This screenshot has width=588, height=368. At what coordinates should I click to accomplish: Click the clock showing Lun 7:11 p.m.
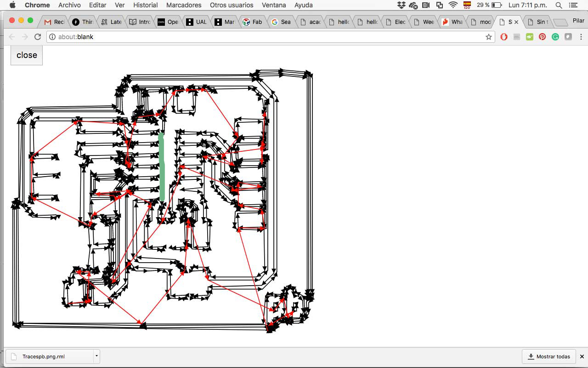[x=527, y=5]
